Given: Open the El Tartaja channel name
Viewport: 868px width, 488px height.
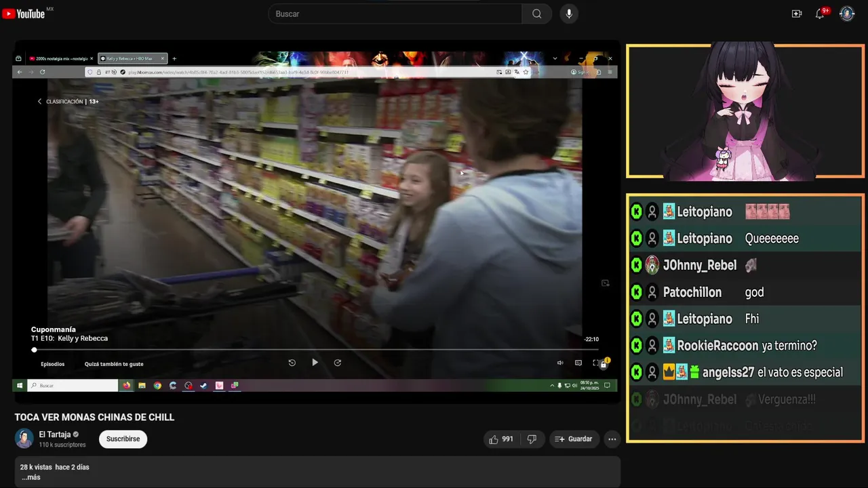Looking at the screenshot, I should click(54, 434).
